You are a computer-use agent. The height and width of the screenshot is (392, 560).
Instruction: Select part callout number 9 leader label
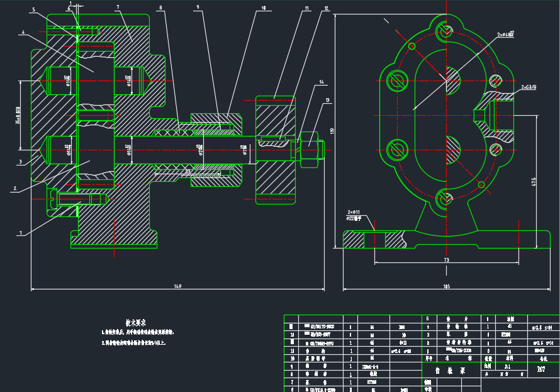pos(198,7)
